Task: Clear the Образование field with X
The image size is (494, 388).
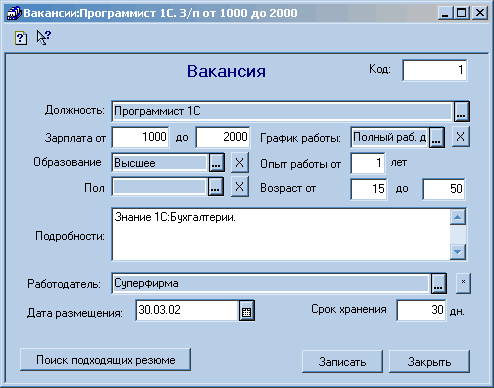Action: (240, 163)
